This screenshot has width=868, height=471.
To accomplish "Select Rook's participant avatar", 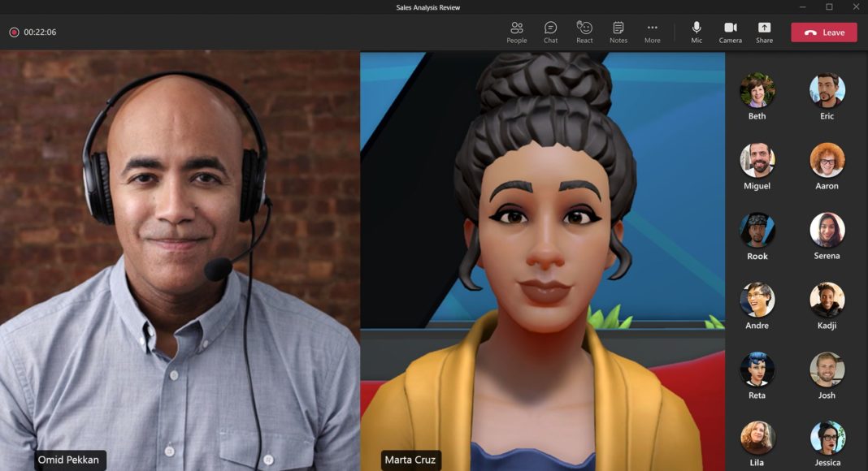I will pyautogui.click(x=757, y=230).
